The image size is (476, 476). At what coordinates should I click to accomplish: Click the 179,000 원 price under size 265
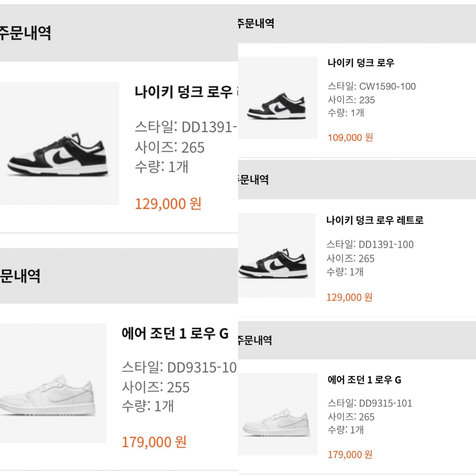coord(350,454)
